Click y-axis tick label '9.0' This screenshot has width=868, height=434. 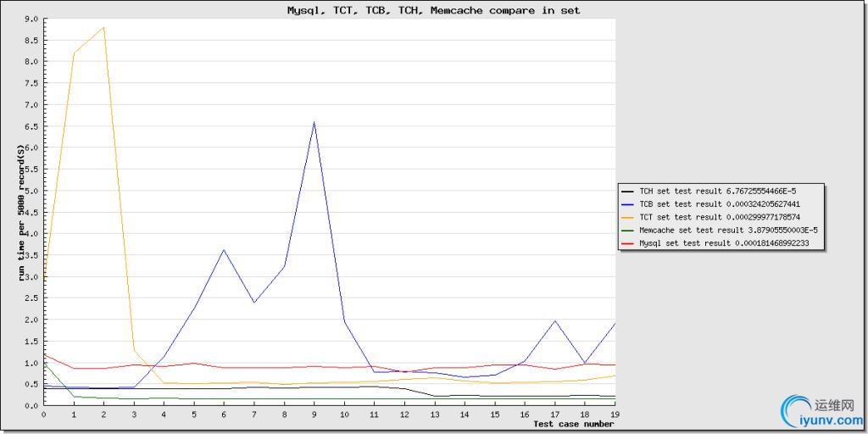[32, 19]
